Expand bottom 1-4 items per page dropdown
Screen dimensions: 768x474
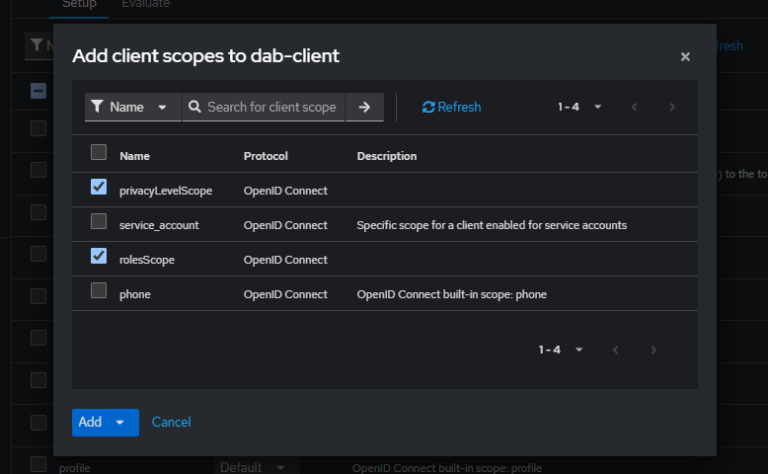pos(561,350)
